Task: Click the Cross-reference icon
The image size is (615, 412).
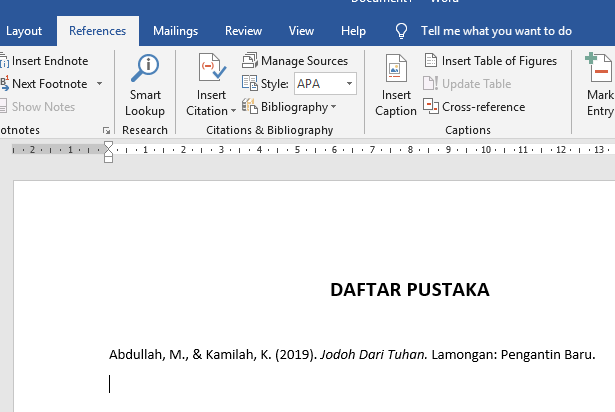Action: click(431, 106)
